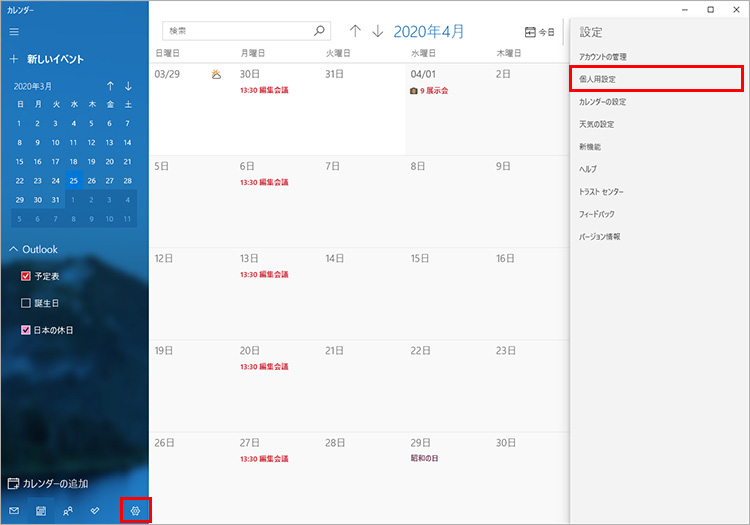This screenshot has height=525, width=750.
Task: Uncheck the 予定表 calendar checkbox
Action: [x=26, y=276]
